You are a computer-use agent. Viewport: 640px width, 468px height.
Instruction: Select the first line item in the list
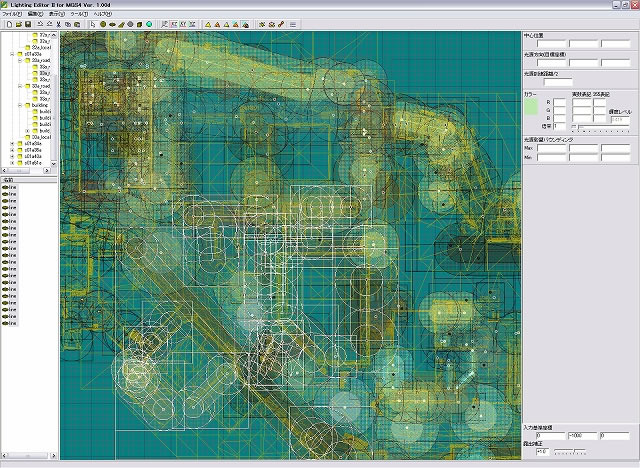[x=13, y=186]
